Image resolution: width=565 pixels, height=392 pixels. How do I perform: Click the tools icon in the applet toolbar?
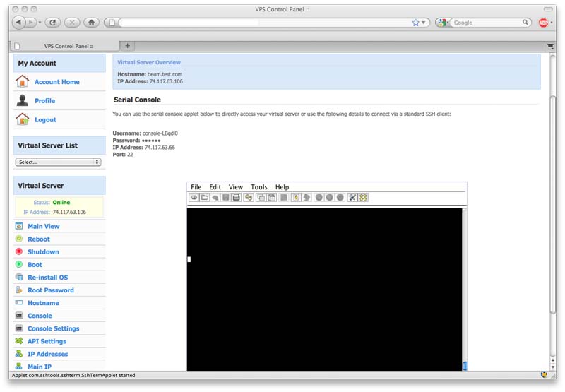pos(352,198)
